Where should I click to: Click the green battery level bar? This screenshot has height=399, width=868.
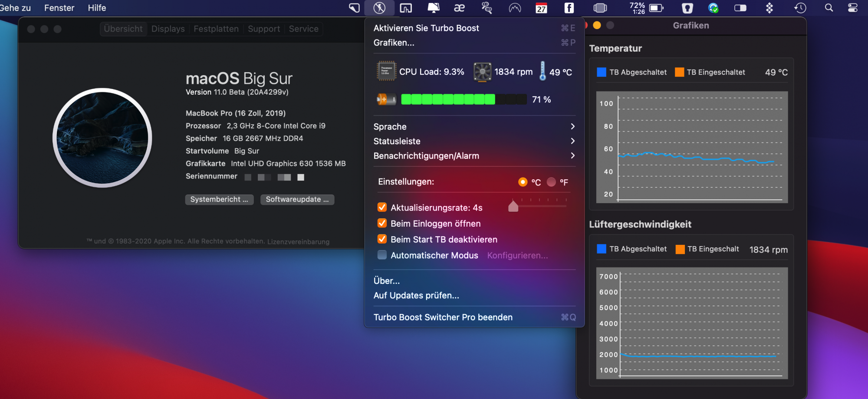pos(464,99)
